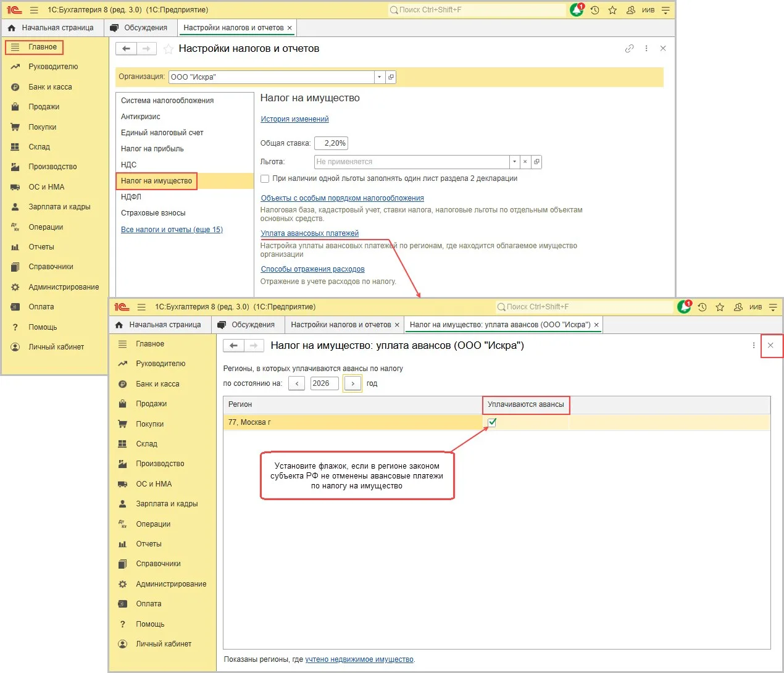The height and width of the screenshot is (673, 784).
Task: Expand Организация dropdown list
Action: (379, 77)
